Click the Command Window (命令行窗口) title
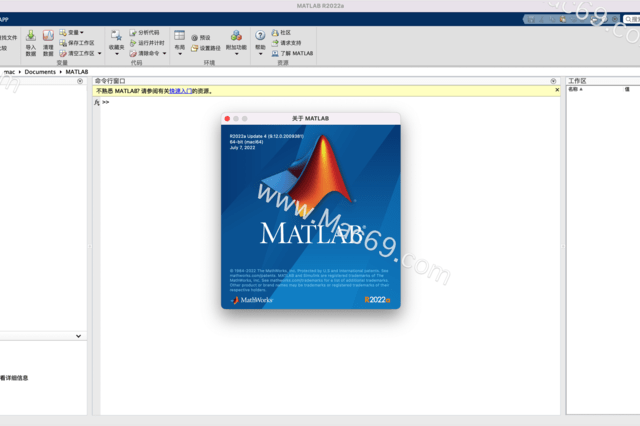The height and width of the screenshot is (426, 640). tap(110, 81)
